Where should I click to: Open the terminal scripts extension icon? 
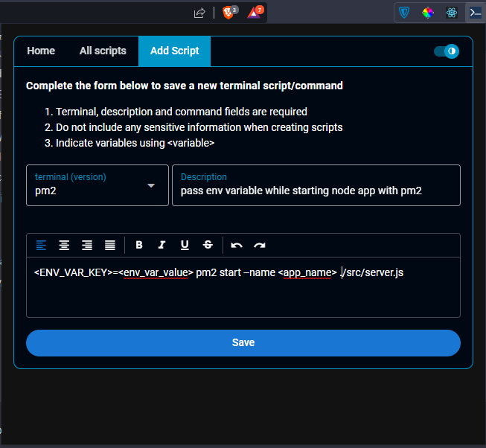pos(475,13)
